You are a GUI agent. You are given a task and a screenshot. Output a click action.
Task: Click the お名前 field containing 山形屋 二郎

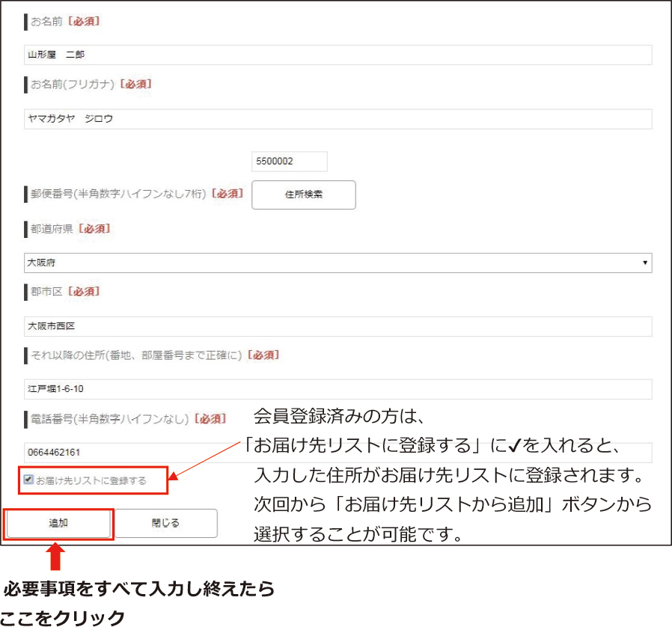pos(337,55)
